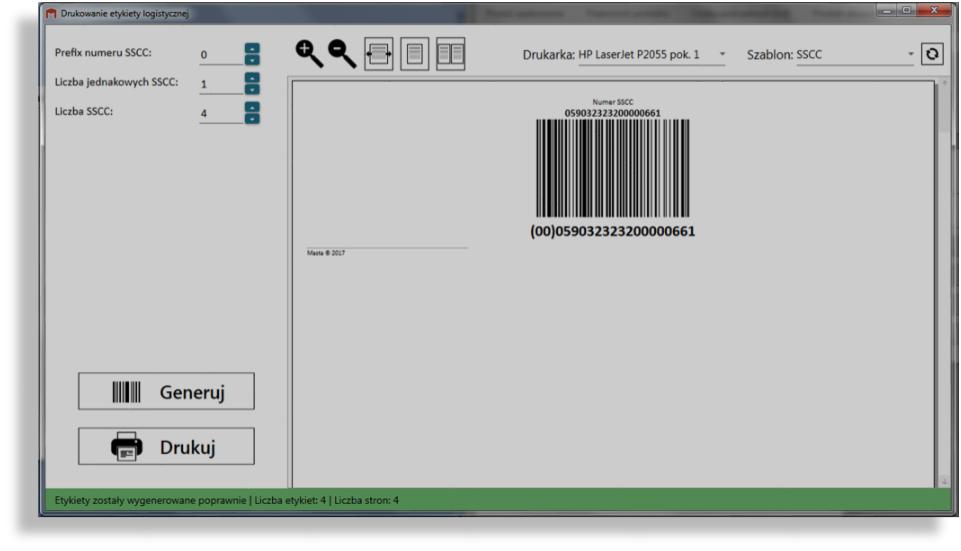The width and height of the screenshot is (961, 551).
Task: Decrease Prefix numeru SSCC value
Action: [x=252, y=60]
